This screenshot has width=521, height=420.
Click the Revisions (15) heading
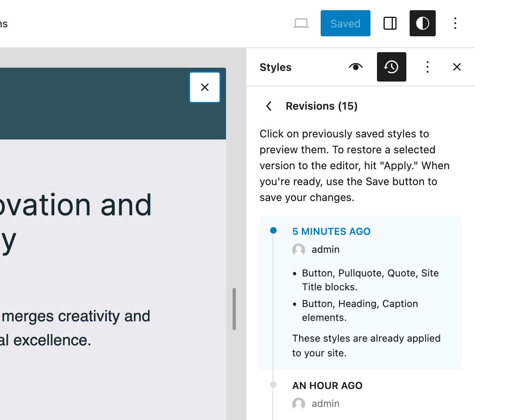pyautogui.click(x=321, y=106)
